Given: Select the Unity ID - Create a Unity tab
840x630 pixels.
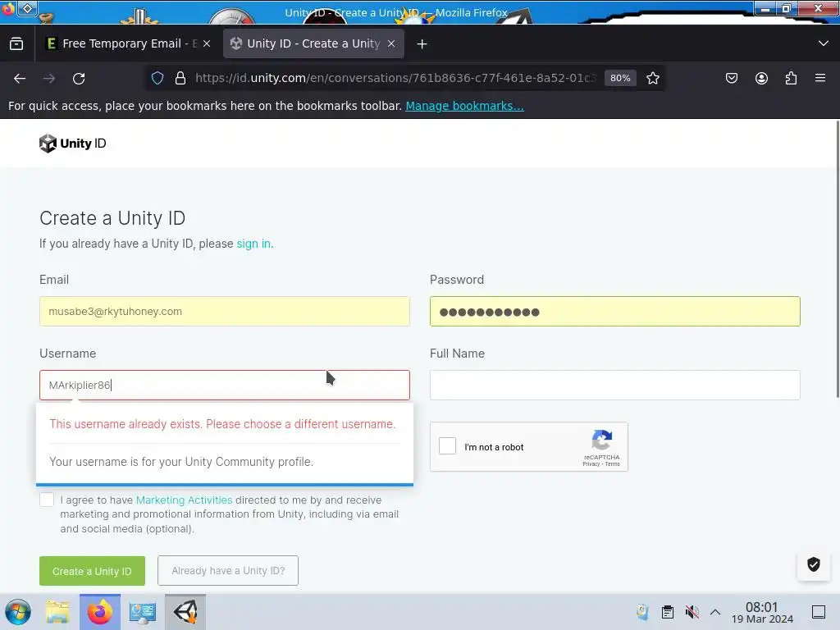Looking at the screenshot, I should coord(313,44).
